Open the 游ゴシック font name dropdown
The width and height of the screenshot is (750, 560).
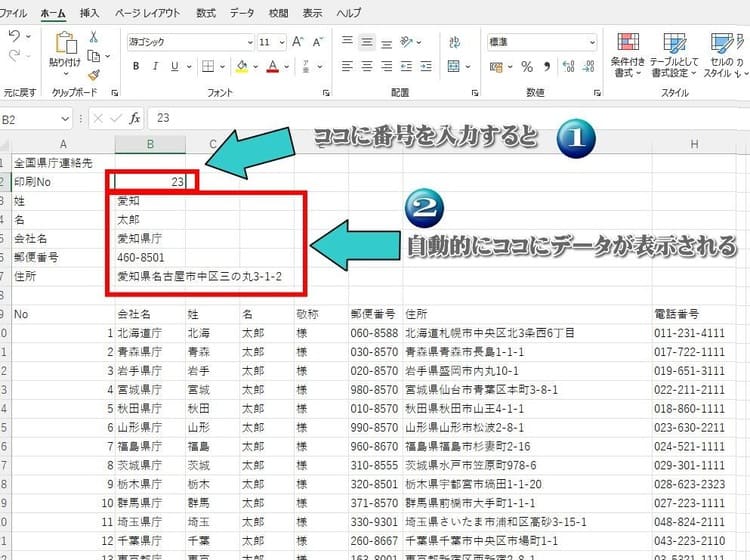(250, 42)
